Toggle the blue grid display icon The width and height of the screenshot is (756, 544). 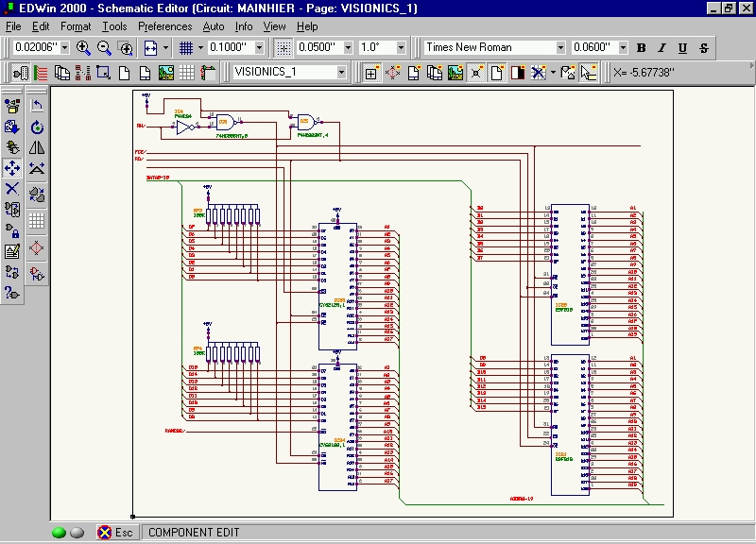(x=186, y=48)
